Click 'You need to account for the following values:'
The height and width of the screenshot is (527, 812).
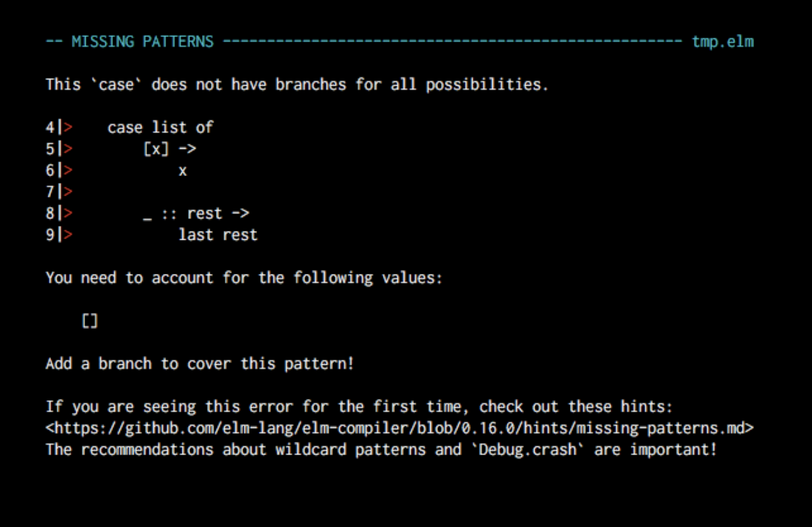[x=244, y=278]
